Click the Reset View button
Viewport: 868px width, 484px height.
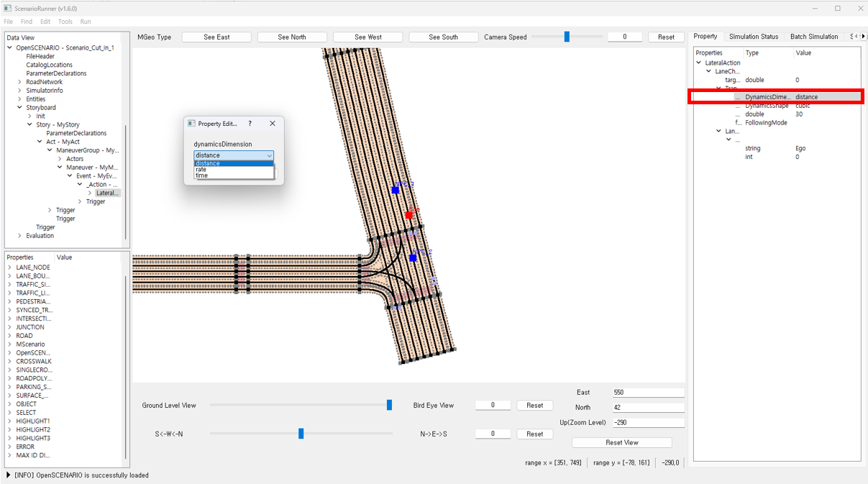point(621,442)
